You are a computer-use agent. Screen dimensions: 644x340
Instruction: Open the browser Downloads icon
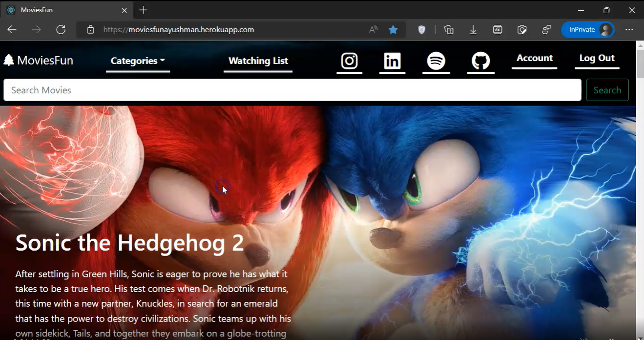(x=473, y=30)
